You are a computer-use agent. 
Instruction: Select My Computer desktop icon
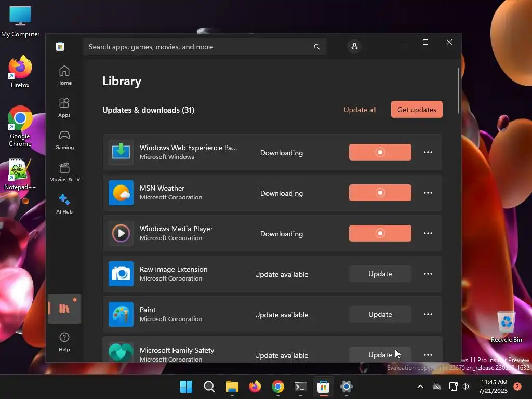click(20, 21)
